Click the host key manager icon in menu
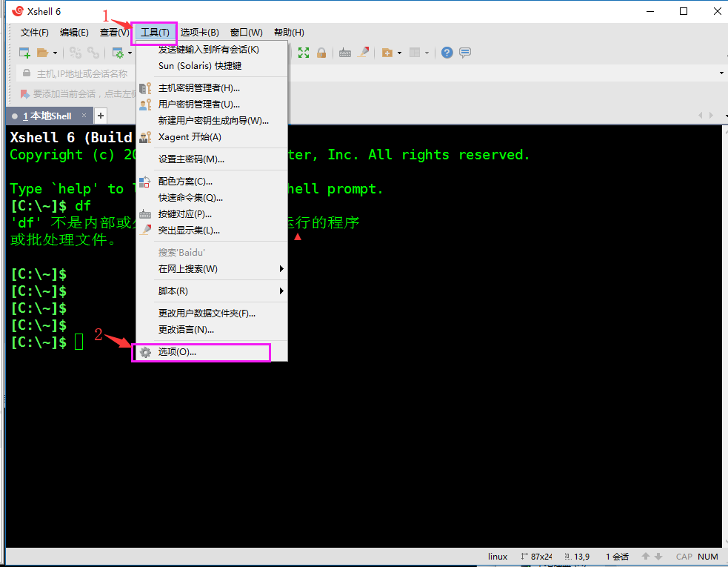This screenshot has height=567, width=728. 145,88
